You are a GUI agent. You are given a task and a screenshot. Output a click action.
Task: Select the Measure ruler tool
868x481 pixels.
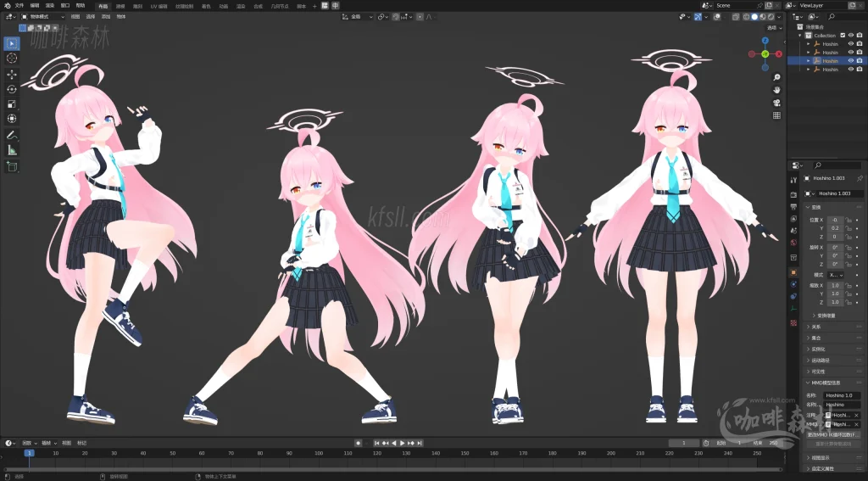click(12, 150)
